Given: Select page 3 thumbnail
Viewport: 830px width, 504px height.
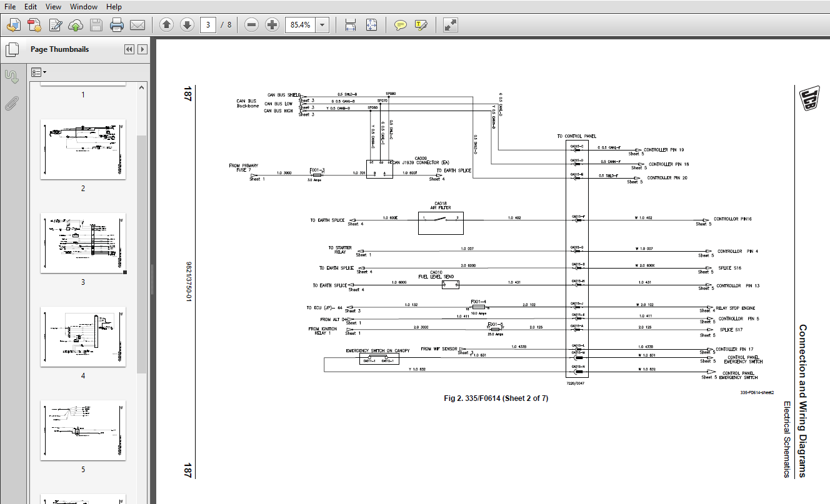Looking at the screenshot, I should point(83,244).
